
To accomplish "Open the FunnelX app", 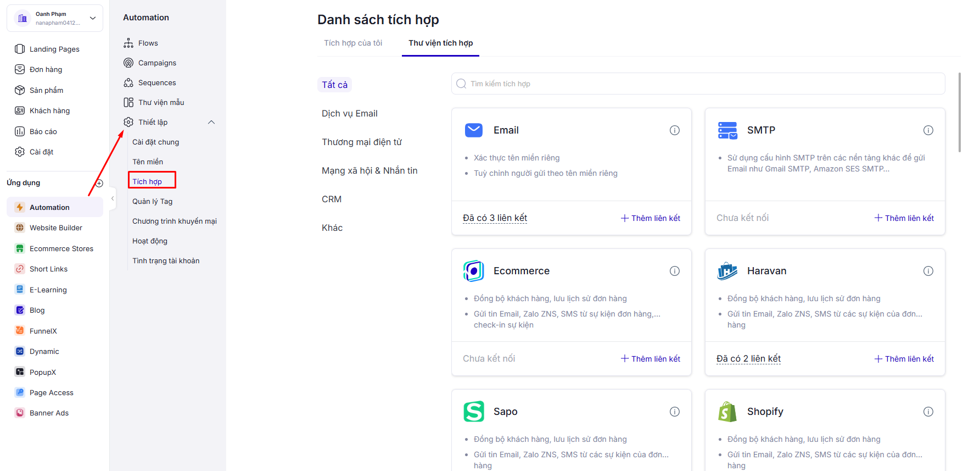I will coord(43,331).
